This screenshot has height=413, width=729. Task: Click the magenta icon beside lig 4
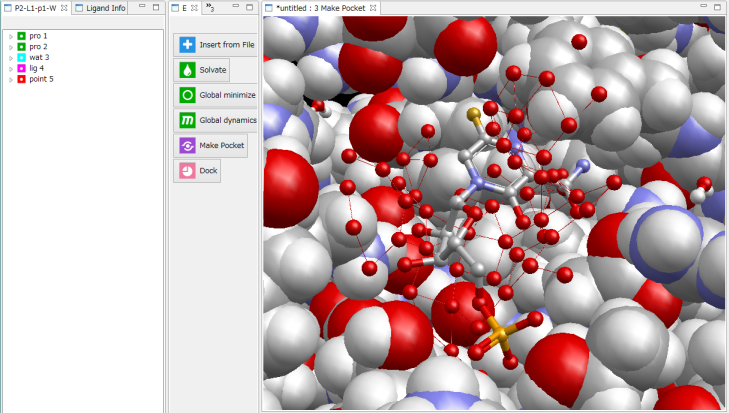pyautogui.click(x=21, y=68)
